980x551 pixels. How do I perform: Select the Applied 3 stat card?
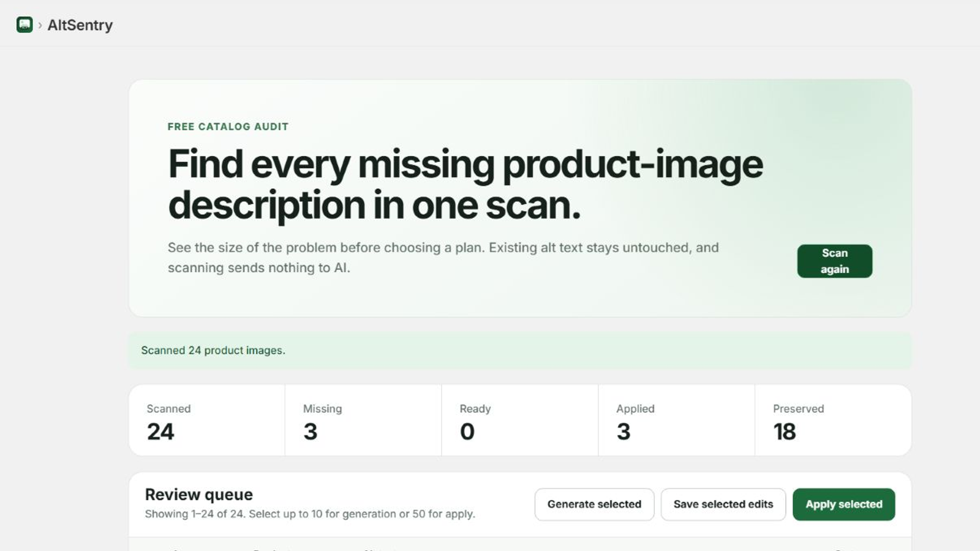pyautogui.click(x=676, y=420)
